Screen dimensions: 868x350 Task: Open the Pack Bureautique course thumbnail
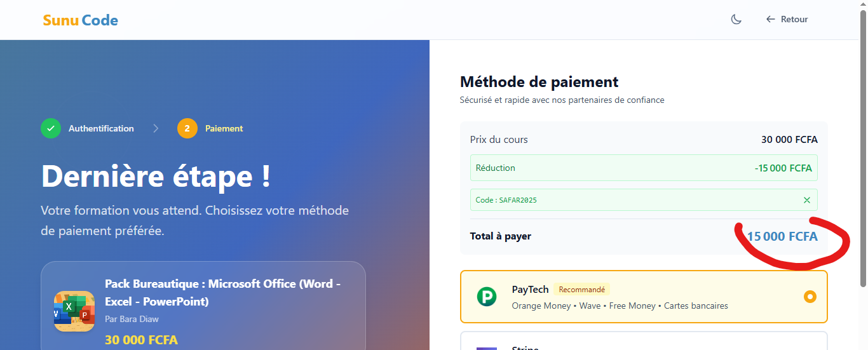(74, 311)
